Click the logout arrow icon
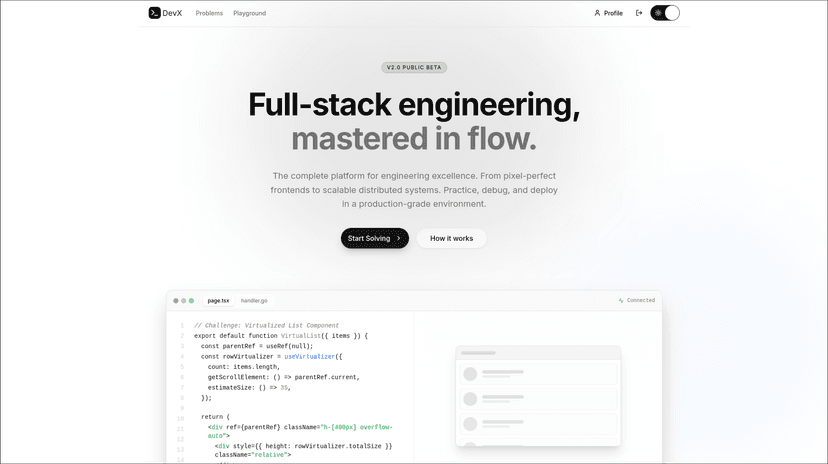 click(x=639, y=13)
